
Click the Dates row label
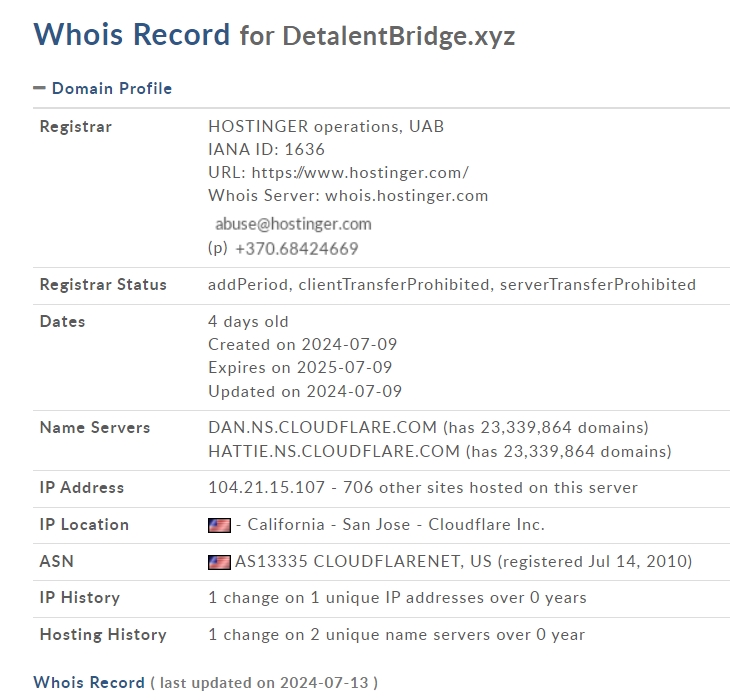tap(62, 322)
